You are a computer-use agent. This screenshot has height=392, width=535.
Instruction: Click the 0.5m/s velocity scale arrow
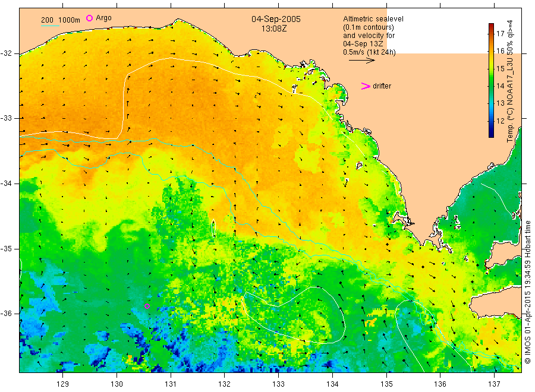click(x=361, y=61)
